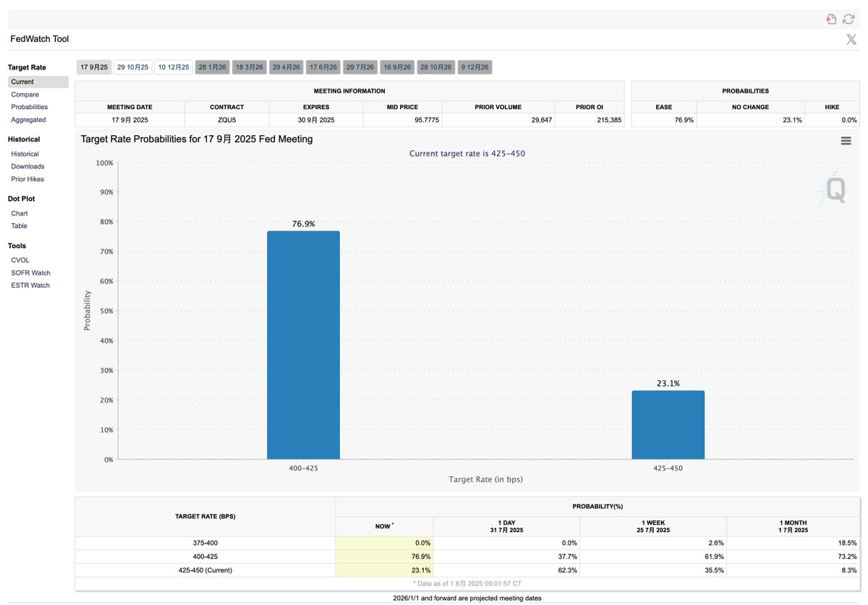Click the NOW column header
Image resolution: width=868 pixels, height=605 pixels.
(x=385, y=526)
